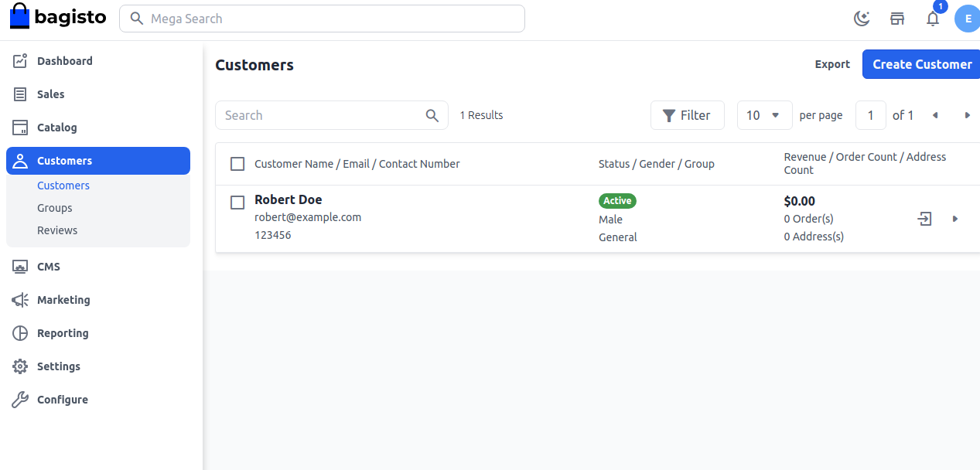This screenshot has height=470, width=980.
Task: Open the Catalog menu
Action: tap(57, 128)
